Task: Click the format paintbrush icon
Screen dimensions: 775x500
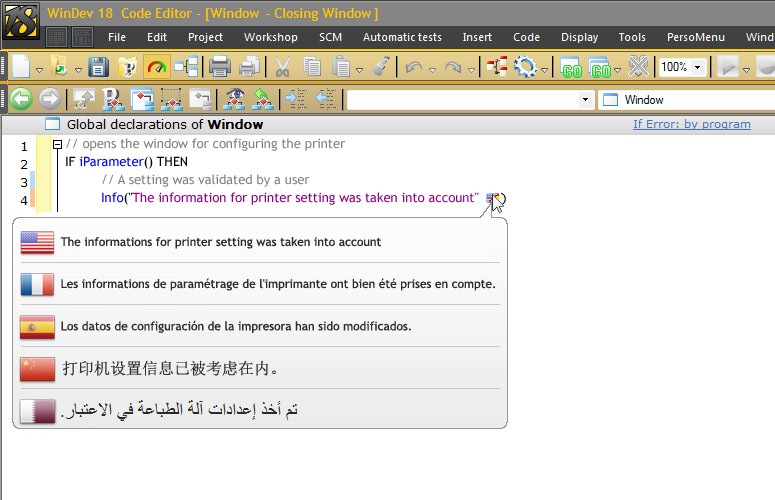Action: click(x=381, y=67)
